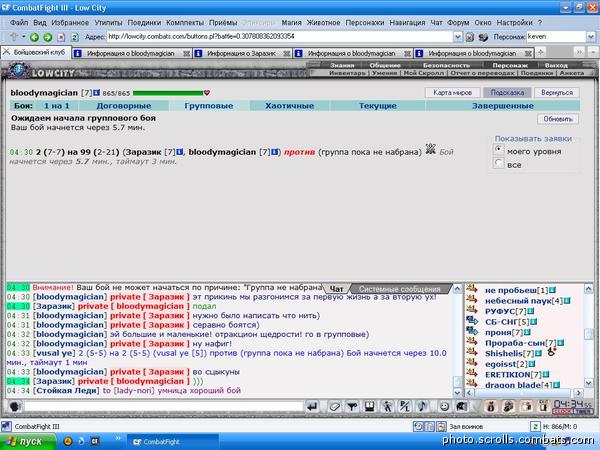Click the walking man icon in chat toolbar
Screen dimensions: 600x450
pos(387,406)
